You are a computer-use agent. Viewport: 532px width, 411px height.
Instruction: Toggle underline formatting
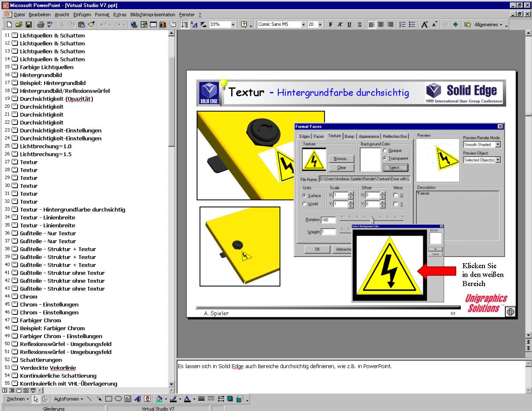350,25
